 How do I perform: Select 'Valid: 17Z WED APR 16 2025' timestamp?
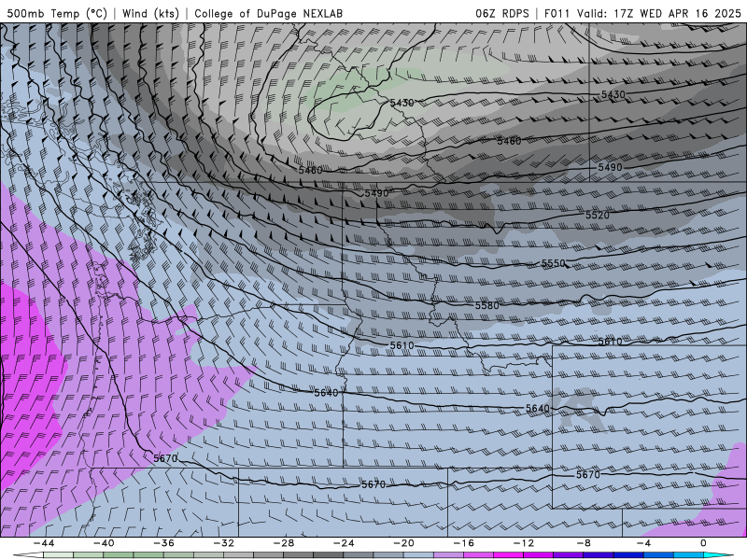click(x=659, y=13)
